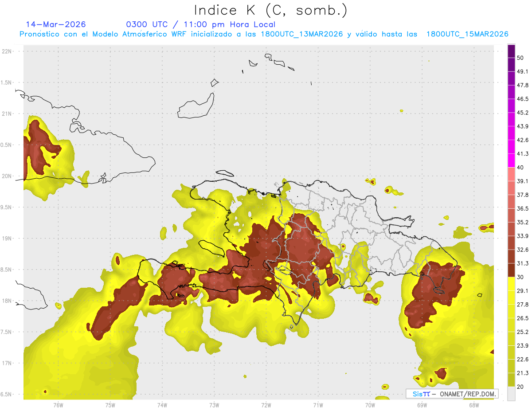Click the colorbar value '41.3'

[x=523, y=154]
